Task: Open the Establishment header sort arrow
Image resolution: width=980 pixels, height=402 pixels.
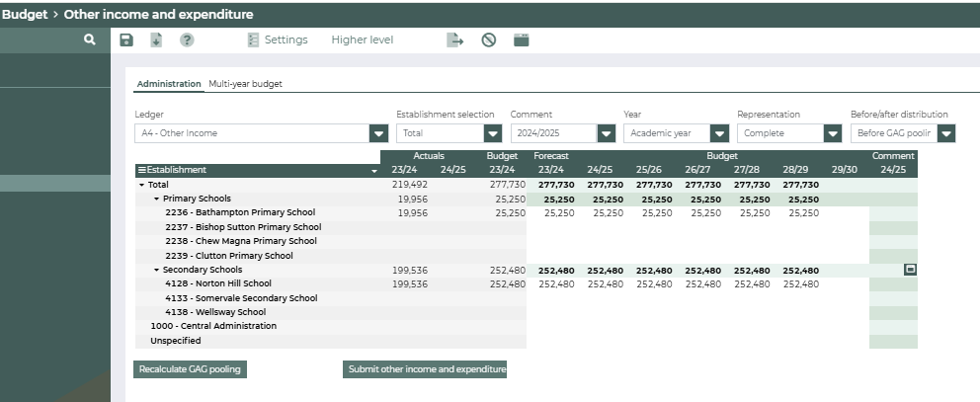Action: click(374, 171)
